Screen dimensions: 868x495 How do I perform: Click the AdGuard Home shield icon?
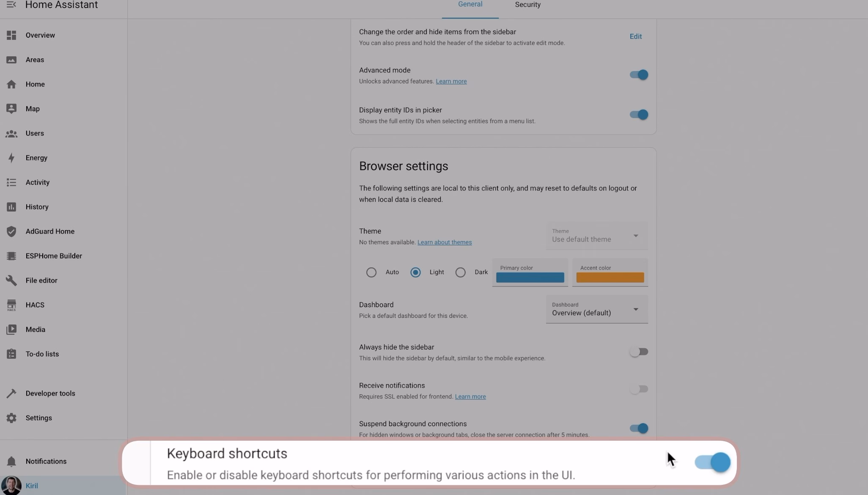point(11,231)
